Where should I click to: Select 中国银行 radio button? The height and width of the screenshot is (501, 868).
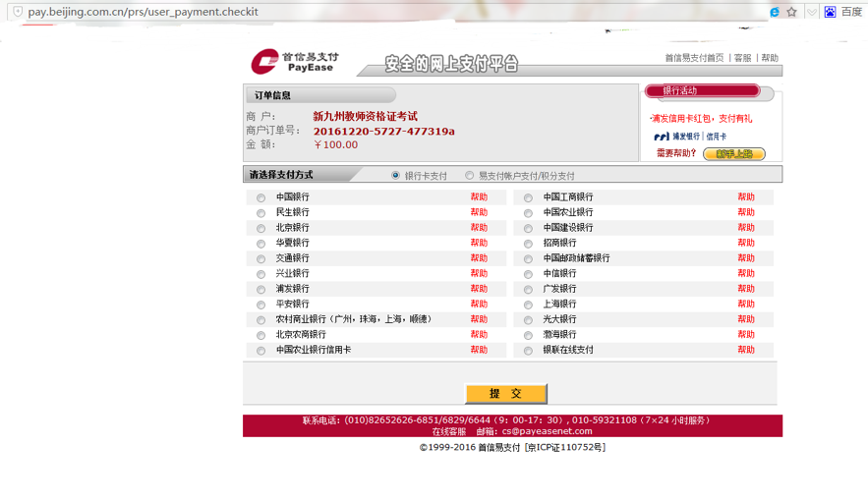click(260, 197)
